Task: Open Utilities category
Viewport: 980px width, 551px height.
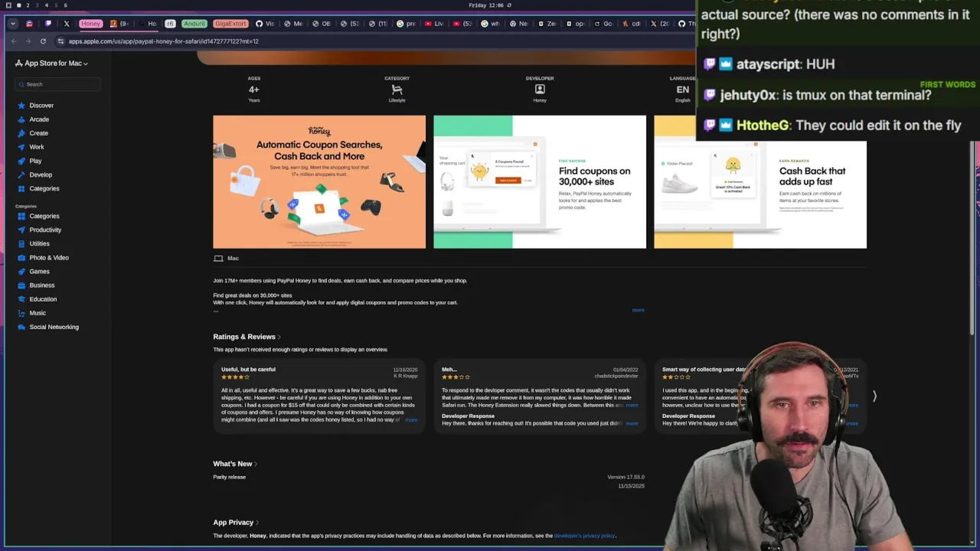Action: 39,243
